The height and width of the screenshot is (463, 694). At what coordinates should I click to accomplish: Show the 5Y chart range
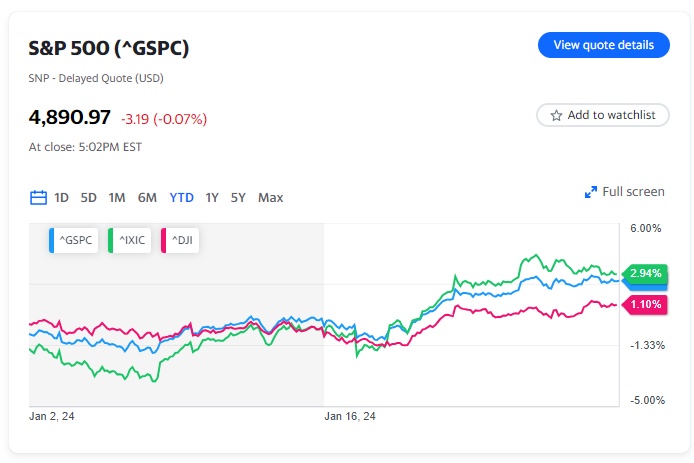point(238,197)
